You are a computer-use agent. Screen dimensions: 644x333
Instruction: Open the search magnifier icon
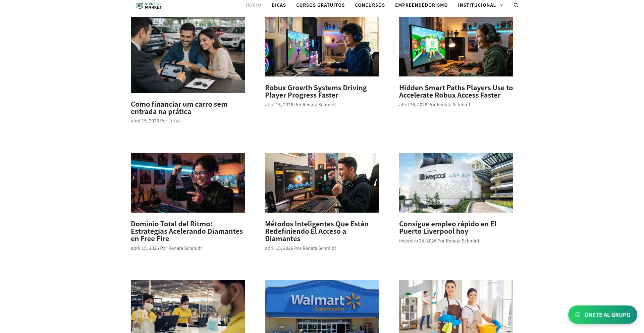[x=516, y=5]
